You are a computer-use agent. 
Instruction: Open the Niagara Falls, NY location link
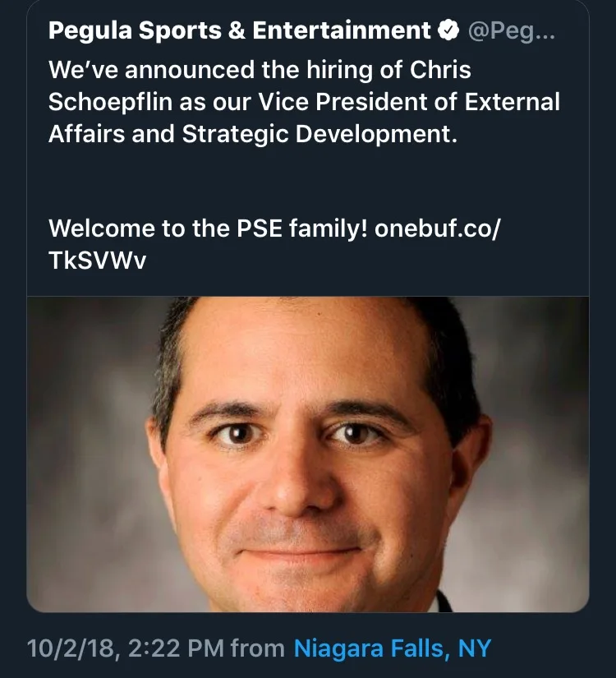coord(393,648)
